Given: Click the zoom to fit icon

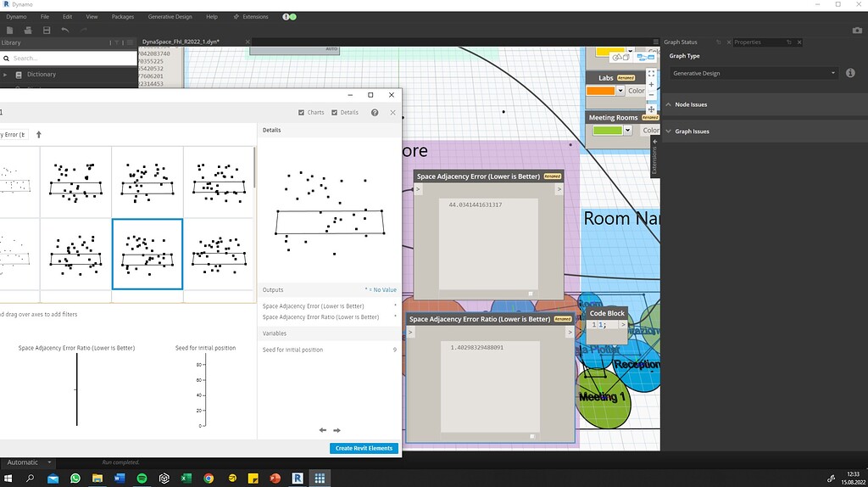Looking at the screenshot, I should click(x=651, y=73).
